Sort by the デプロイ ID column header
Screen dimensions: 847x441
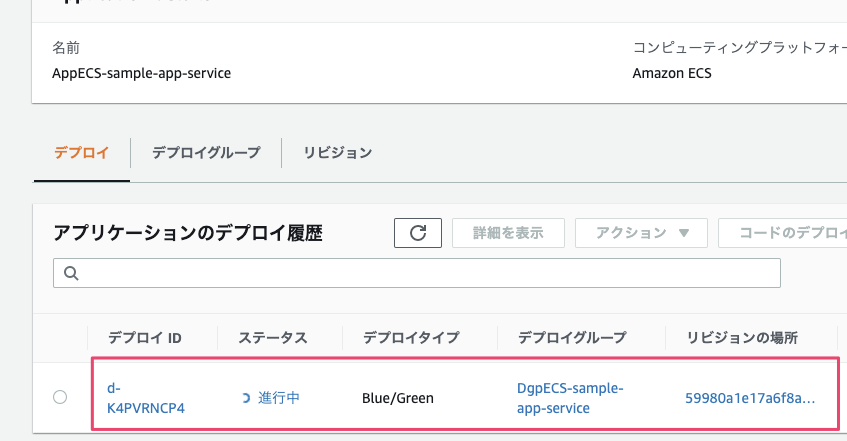pyautogui.click(x=144, y=338)
